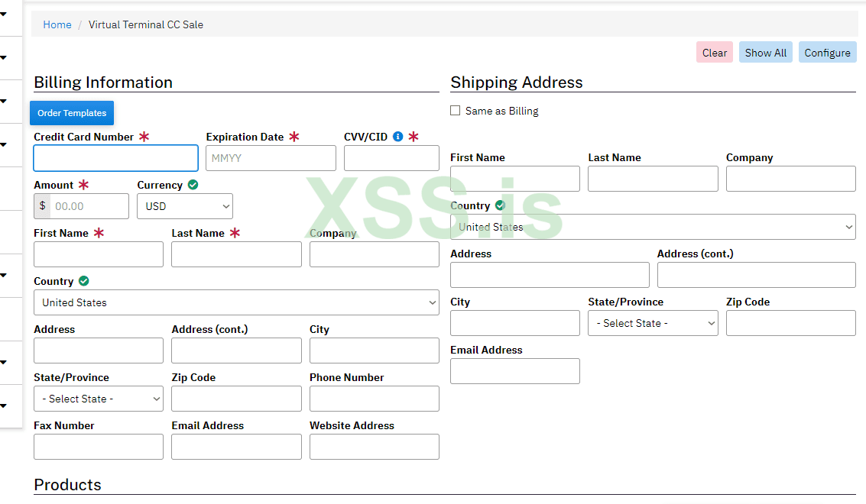Go to Home in the breadcrumb
866x504 pixels.
pyautogui.click(x=57, y=24)
